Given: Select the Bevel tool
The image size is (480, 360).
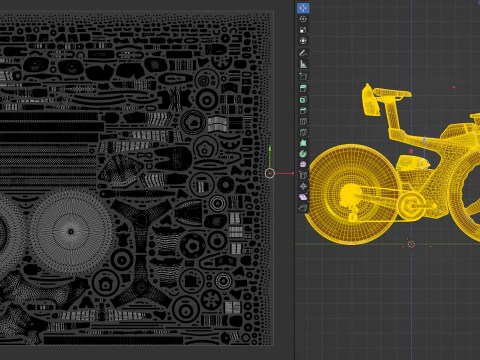Looking at the screenshot, I should pos(303,110).
